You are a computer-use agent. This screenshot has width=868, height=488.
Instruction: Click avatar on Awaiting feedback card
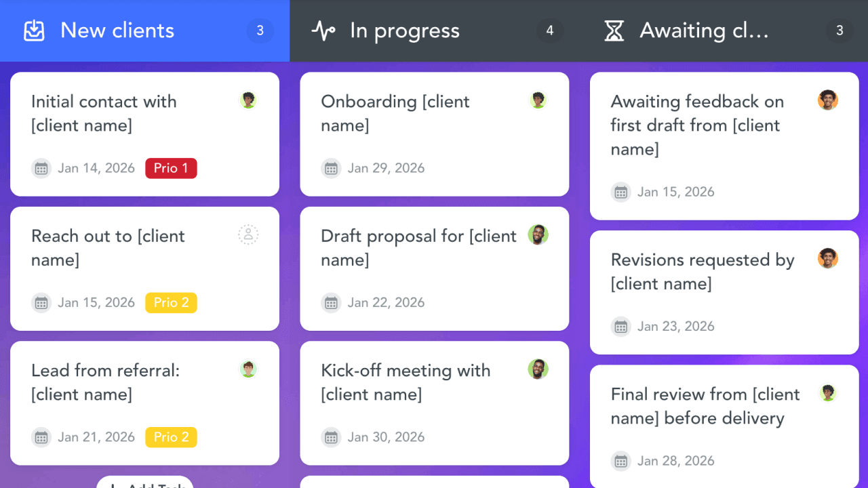click(827, 100)
